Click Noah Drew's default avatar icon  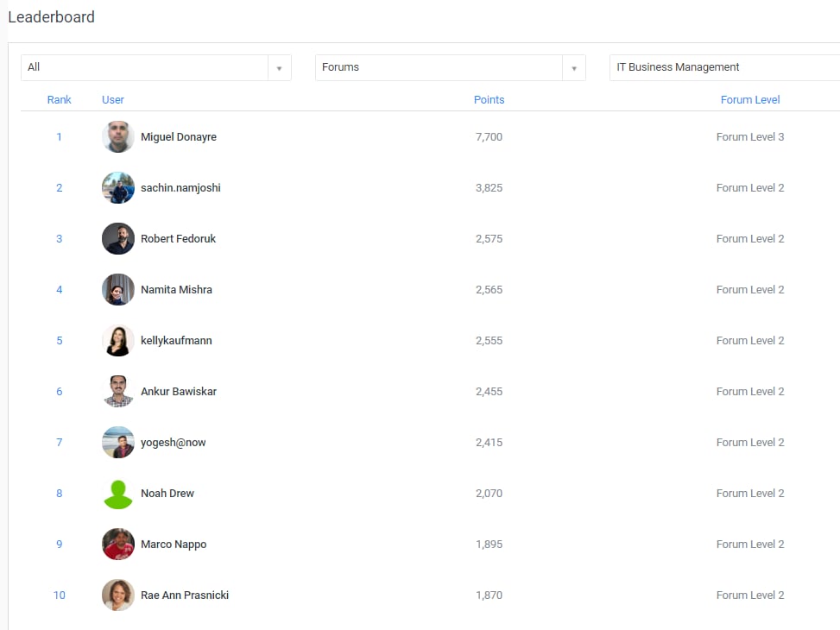click(x=117, y=493)
